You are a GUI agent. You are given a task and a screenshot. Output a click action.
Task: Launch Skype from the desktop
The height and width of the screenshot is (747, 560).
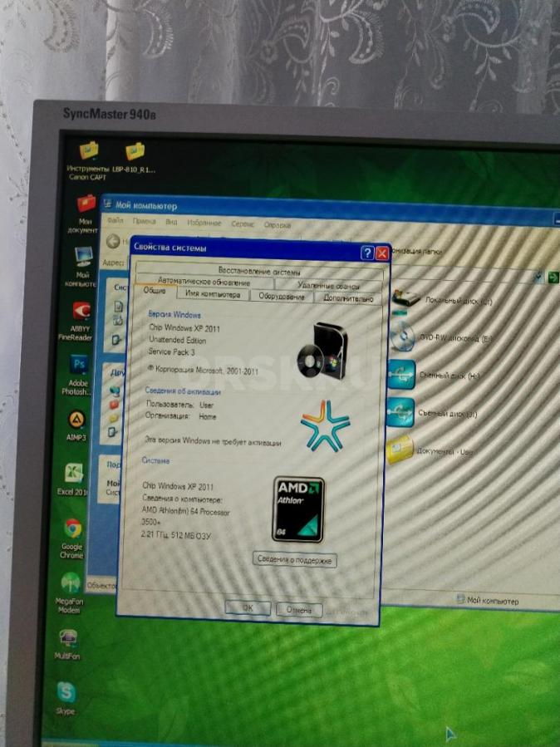[x=66, y=692]
